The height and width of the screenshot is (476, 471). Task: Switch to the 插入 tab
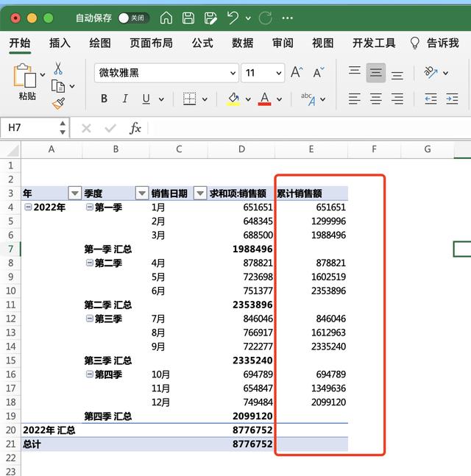[60, 43]
